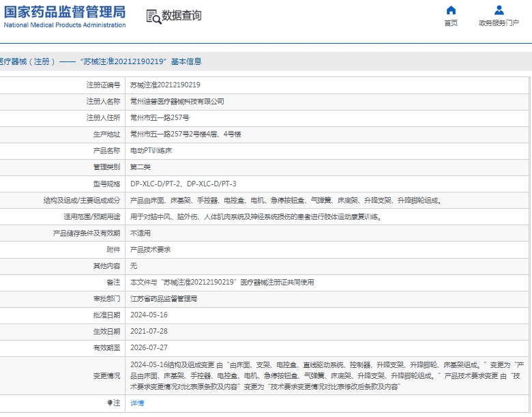Select expiry date 2026-07-27

tap(149, 347)
